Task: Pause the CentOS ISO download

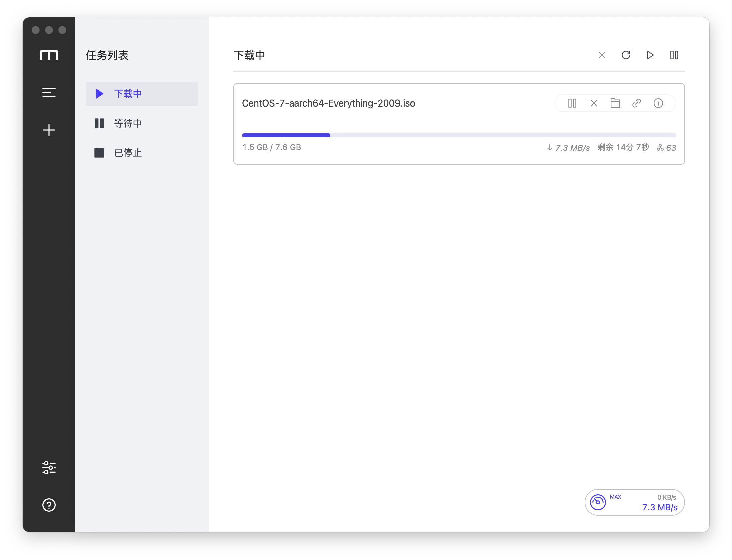Action: point(572,103)
